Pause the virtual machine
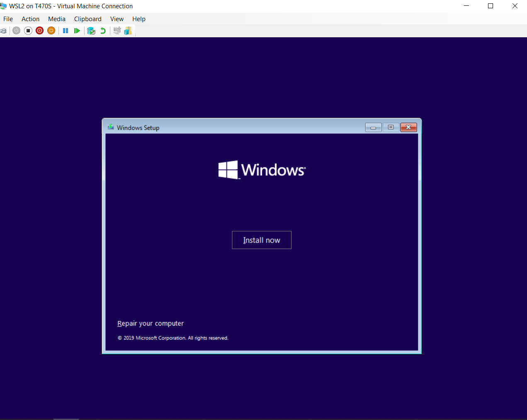527x420 pixels. click(66, 31)
